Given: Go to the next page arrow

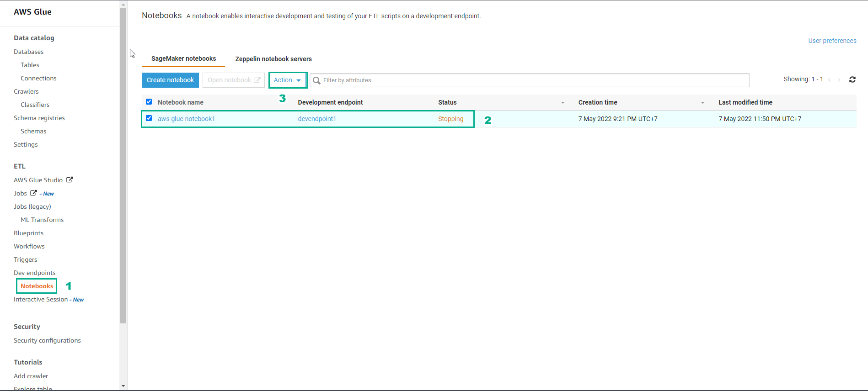Looking at the screenshot, I should click(x=839, y=79).
